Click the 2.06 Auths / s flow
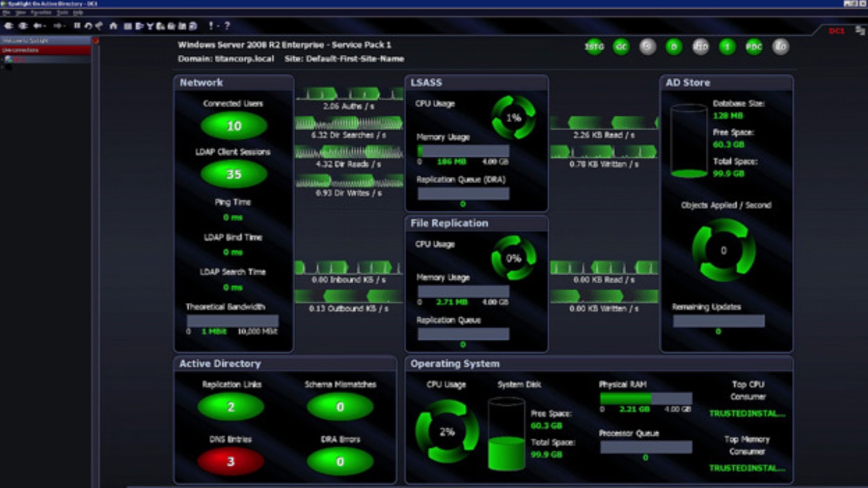 (x=349, y=99)
